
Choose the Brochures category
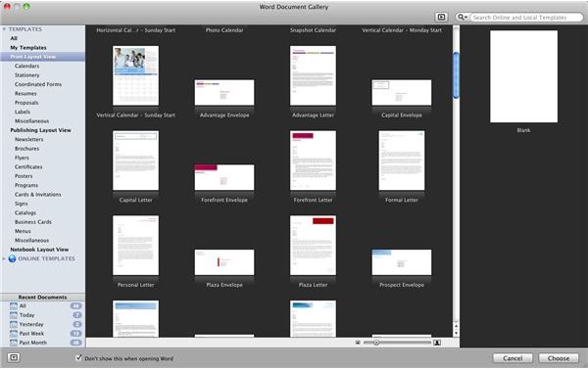27,149
